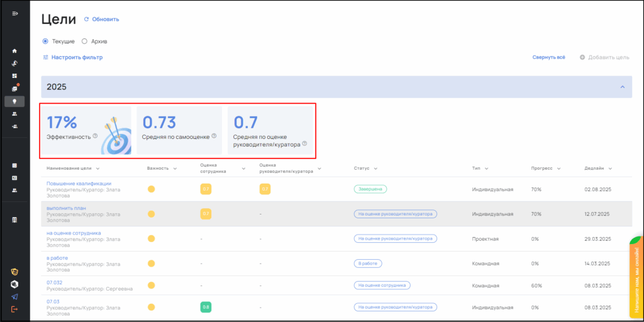Click Свернуть всё link
The image size is (644, 322).
pyautogui.click(x=548, y=57)
